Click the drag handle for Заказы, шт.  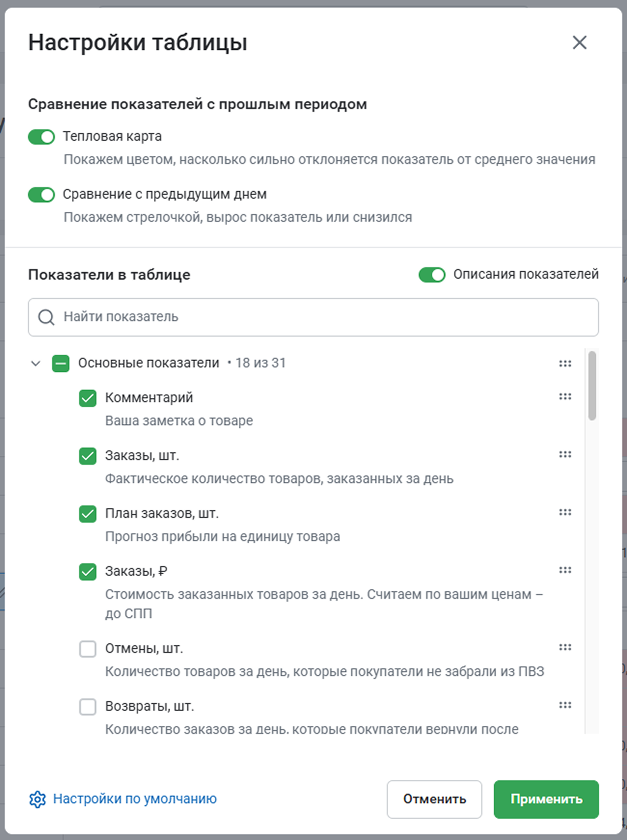[x=565, y=454]
